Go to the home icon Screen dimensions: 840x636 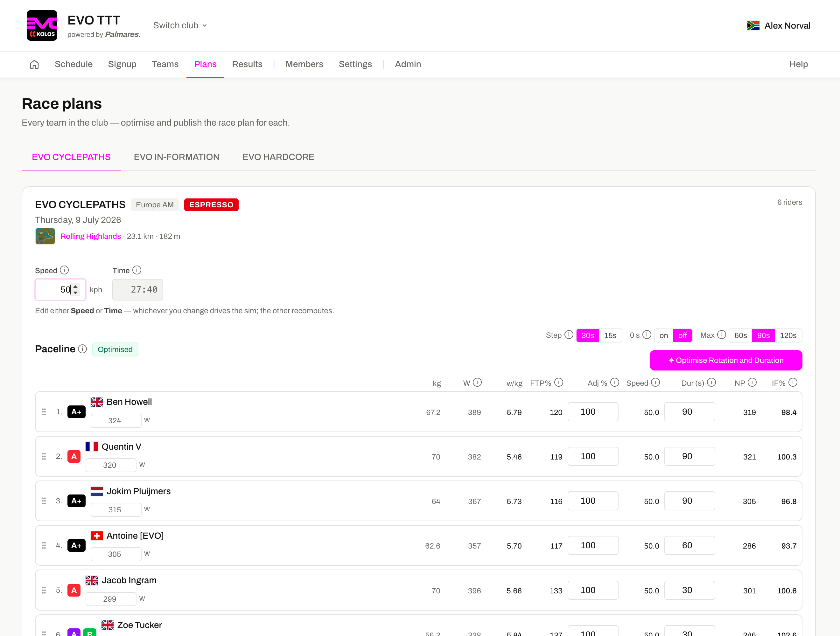click(34, 65)
